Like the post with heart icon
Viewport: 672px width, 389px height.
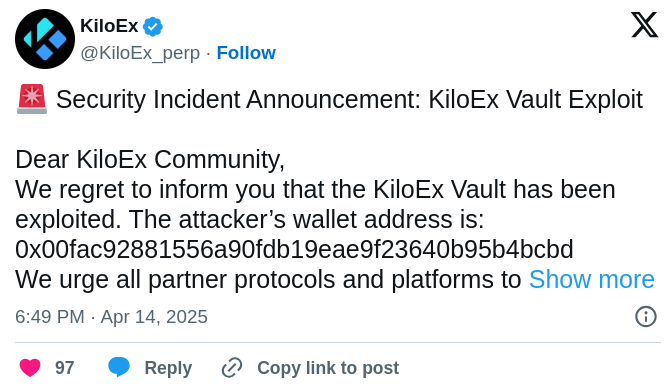tap(30, 368)
